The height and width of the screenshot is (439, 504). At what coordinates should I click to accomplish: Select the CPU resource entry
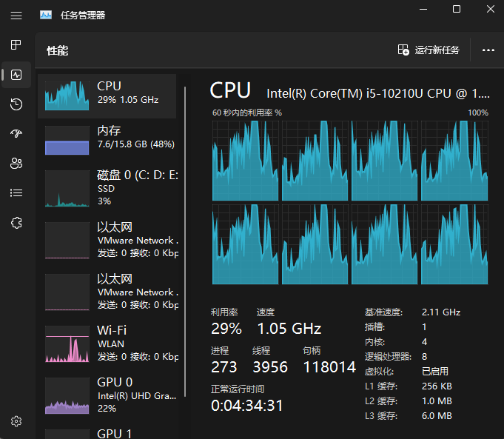[107, 95]
